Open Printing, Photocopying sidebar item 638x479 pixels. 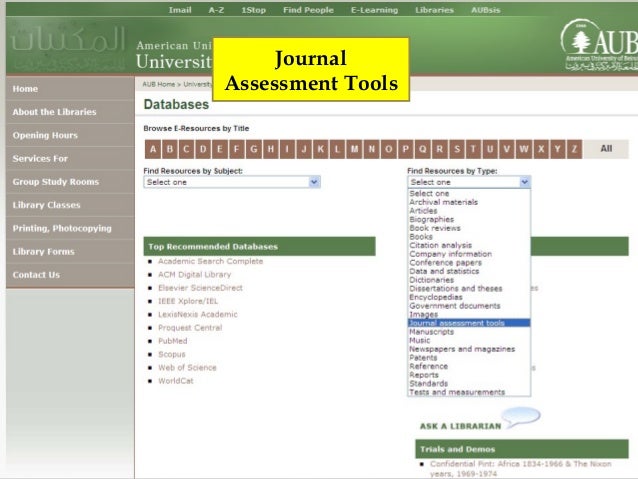[70, 228]
